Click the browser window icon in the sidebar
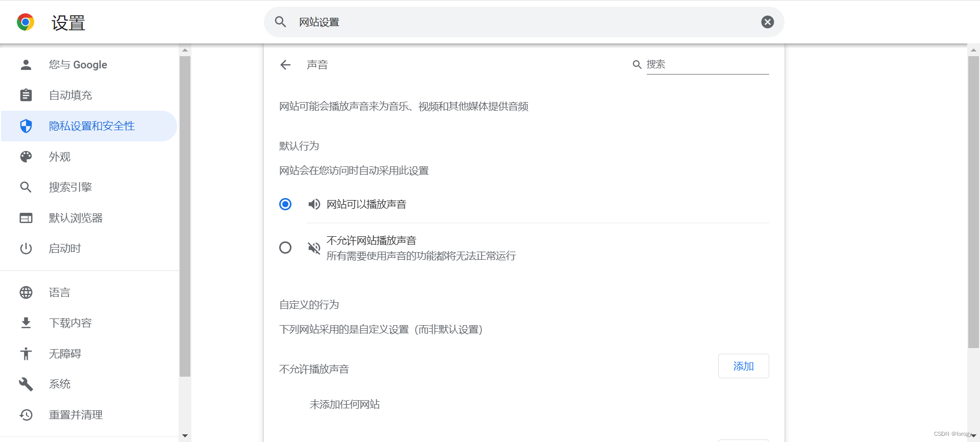The height and width of the screenshot is (442, 980). 26,218
